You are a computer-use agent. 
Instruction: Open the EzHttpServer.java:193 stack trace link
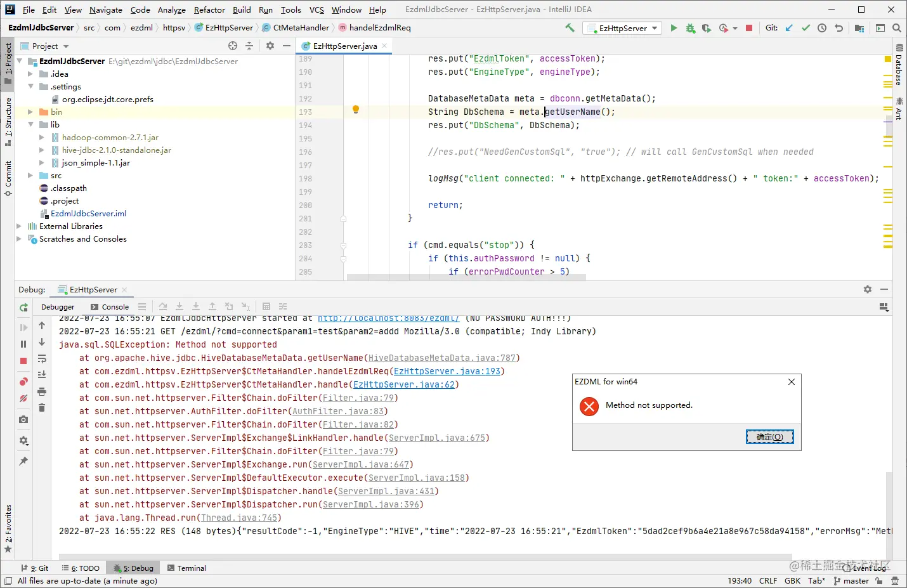(x=447, y=372)
